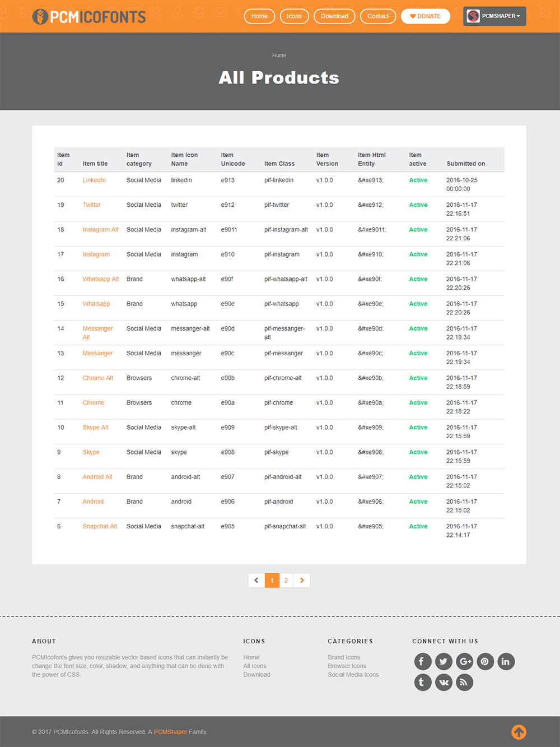The height and width of the screenshot is (747, 560).
Task: Click HTML entity cell &#xe90c;
Action: [371, 353]
